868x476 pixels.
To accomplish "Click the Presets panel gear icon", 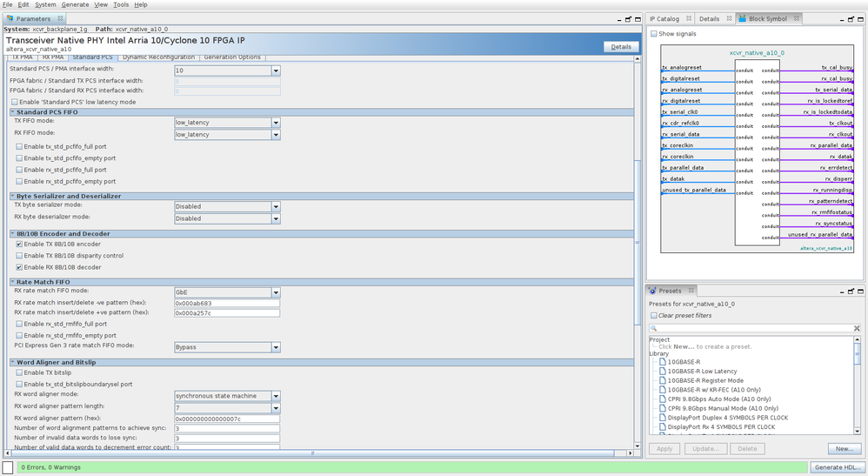I will pyautogui.click(x=652, y=291).
